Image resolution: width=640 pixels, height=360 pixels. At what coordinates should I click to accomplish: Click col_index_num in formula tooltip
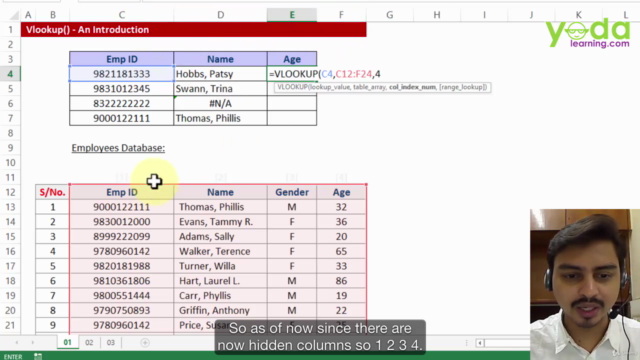click(412, 87)
